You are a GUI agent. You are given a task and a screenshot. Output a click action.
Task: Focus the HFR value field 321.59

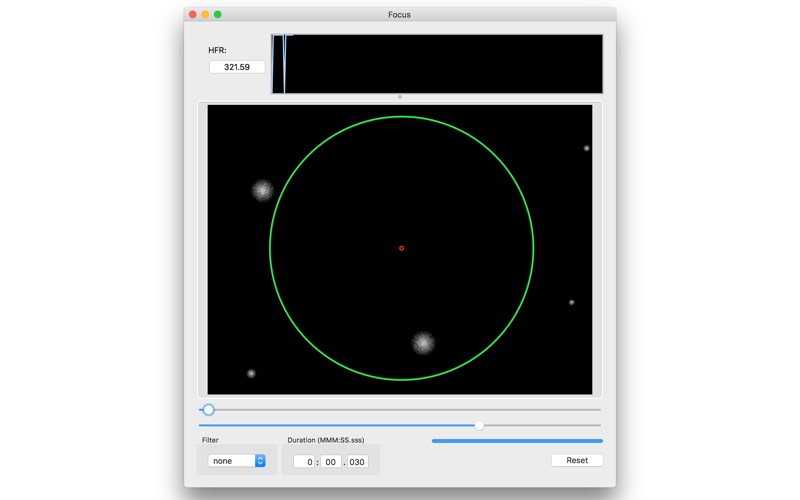(x=237, y=67)
